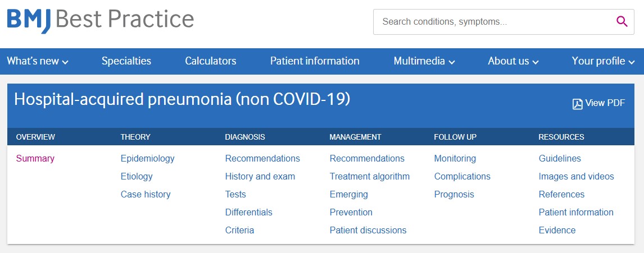Click the BMJ Best Practice logo
The image size is (644, 253).
click(101, 20)
